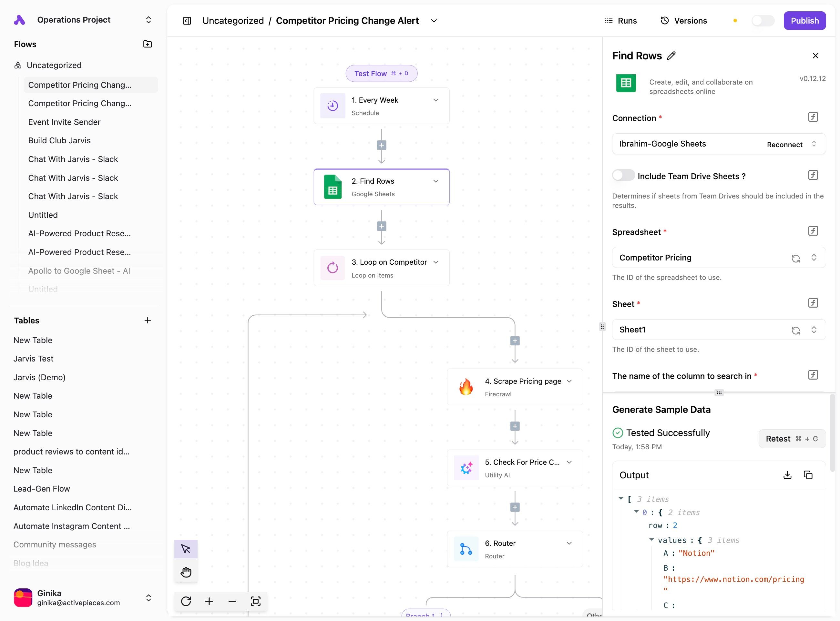Select the hand pan tool
Screen dimensions: 840x621
(x=186, y=572)
